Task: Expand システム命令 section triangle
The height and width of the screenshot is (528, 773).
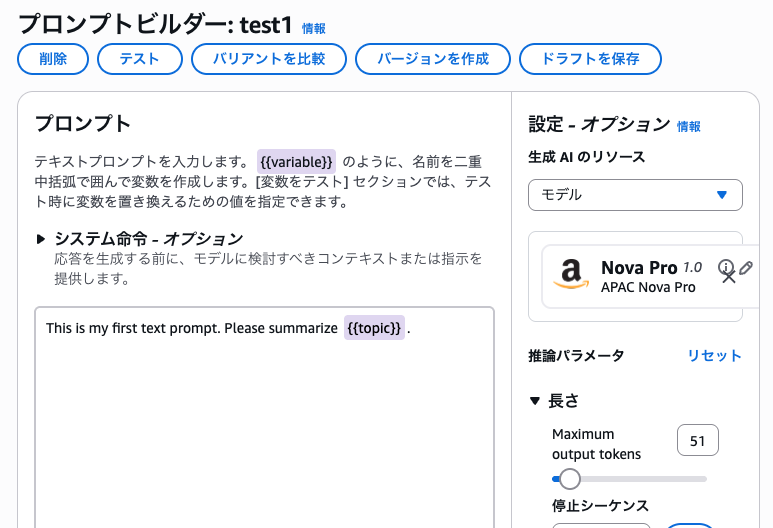Action: pyautogui.click(x=41, y=239)
